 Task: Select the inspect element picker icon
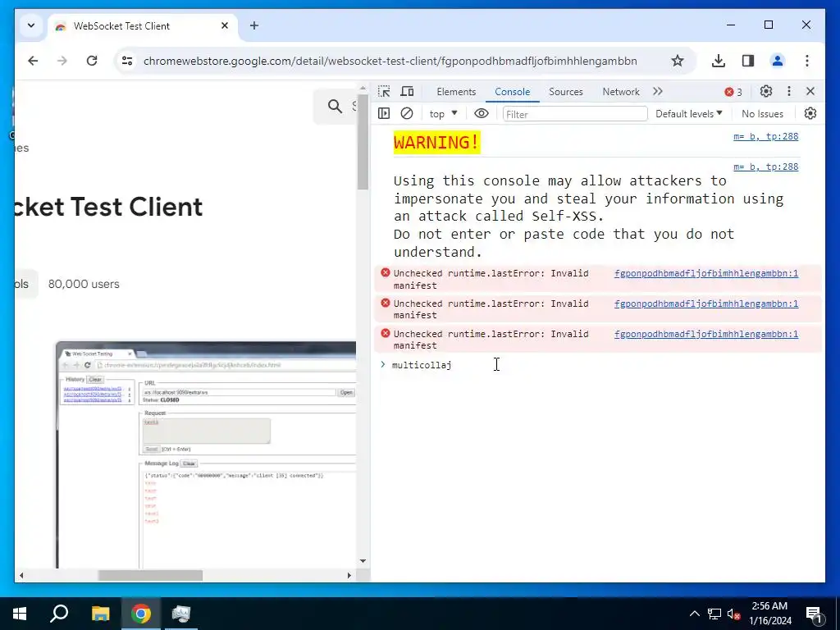click(384, 92)
